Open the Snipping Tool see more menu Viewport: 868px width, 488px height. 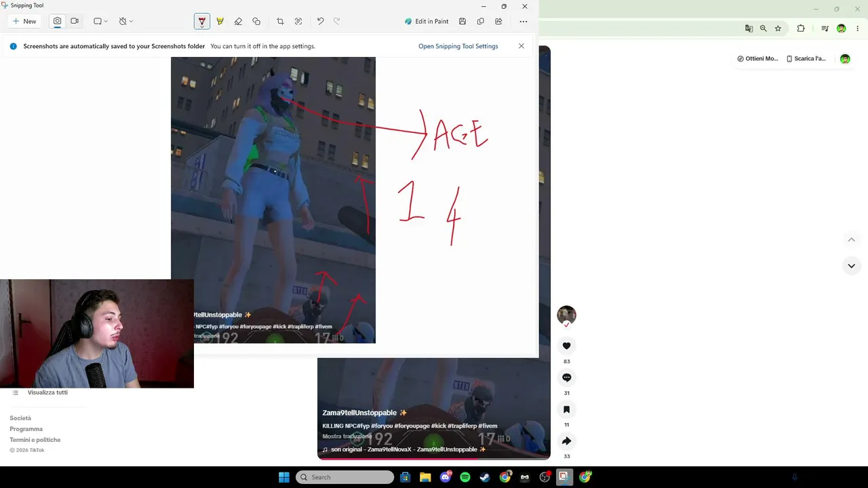point(524,21)
